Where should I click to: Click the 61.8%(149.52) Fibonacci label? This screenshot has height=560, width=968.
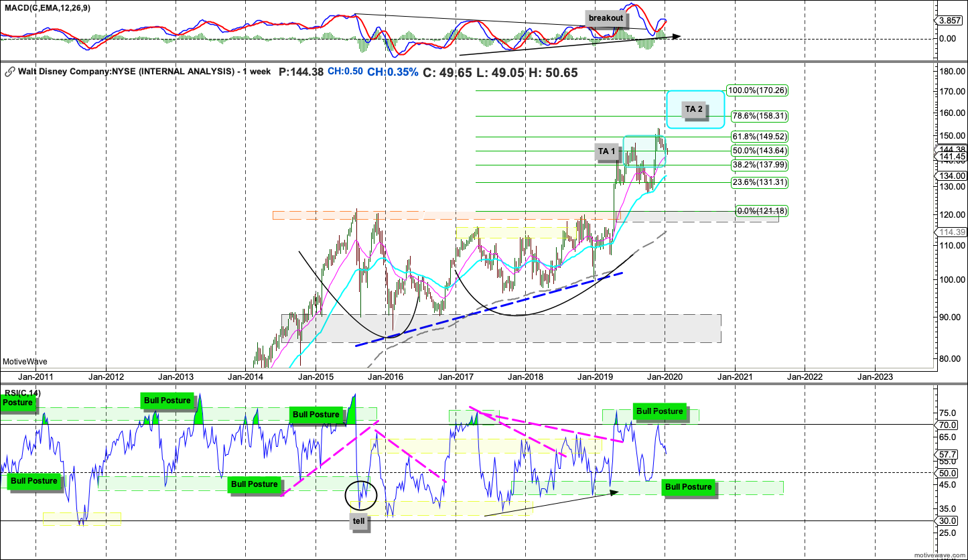click(761, 136)
